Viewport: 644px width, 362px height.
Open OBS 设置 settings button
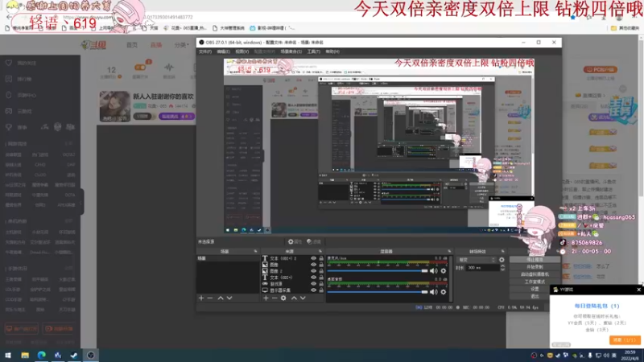point(535,290)
